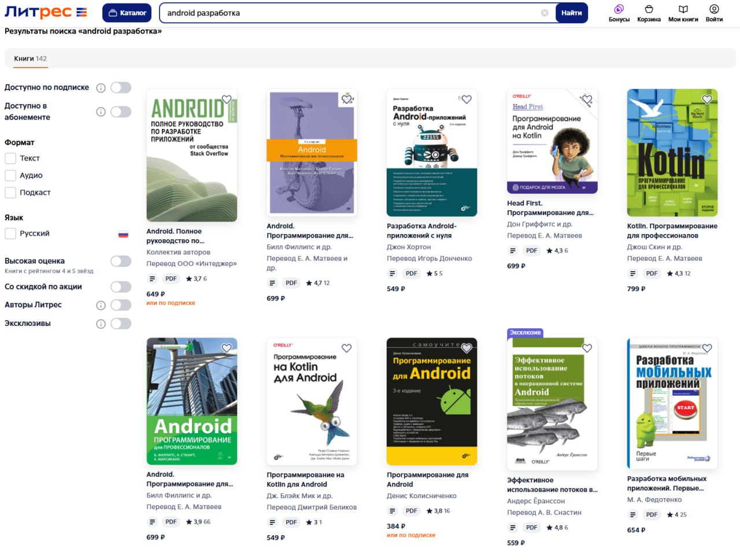Screen dimensions: 740x560
Task: Open the Корзина shopping cart
Action: pos(649,13)
